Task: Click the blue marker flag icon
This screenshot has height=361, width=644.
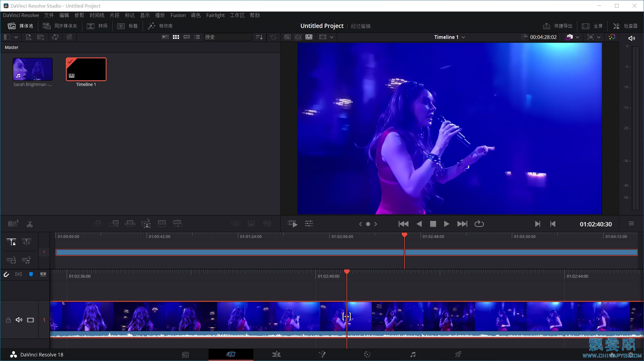Action: tap(31, 274)
